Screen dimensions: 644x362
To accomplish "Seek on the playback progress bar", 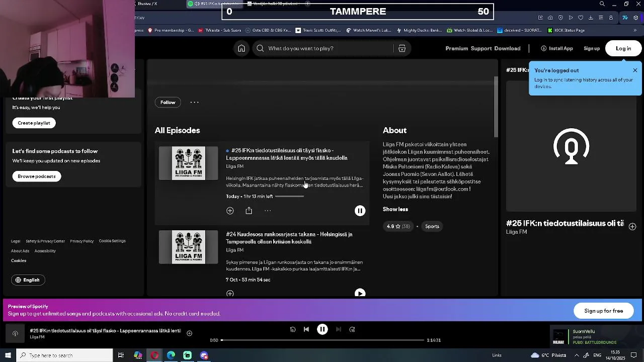I will click(x=323, y=340).
